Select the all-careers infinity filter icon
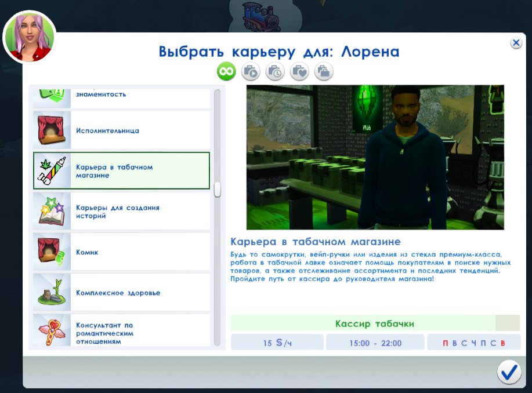Image resolution: width=532 pixels, height=393 pixels. coord(226,71)
